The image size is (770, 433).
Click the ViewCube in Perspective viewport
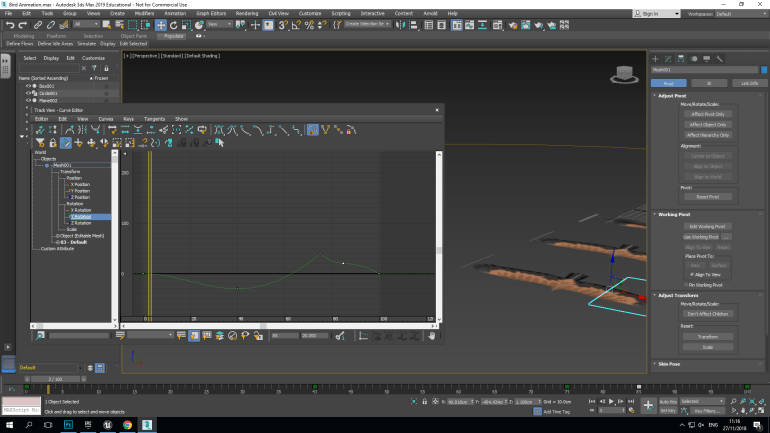tap(624, 75)
